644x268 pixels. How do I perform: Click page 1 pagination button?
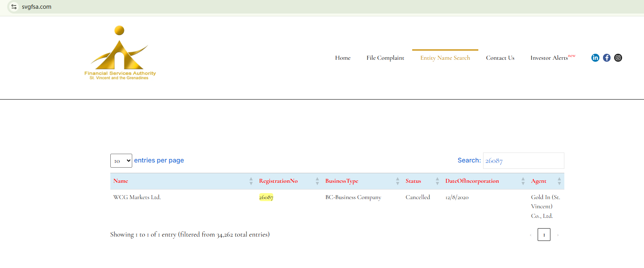coord(544,235)
